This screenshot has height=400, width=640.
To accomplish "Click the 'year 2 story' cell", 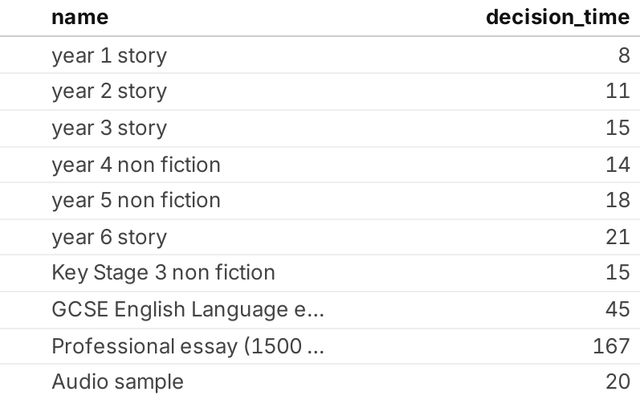I will click(x=109, y=91).
